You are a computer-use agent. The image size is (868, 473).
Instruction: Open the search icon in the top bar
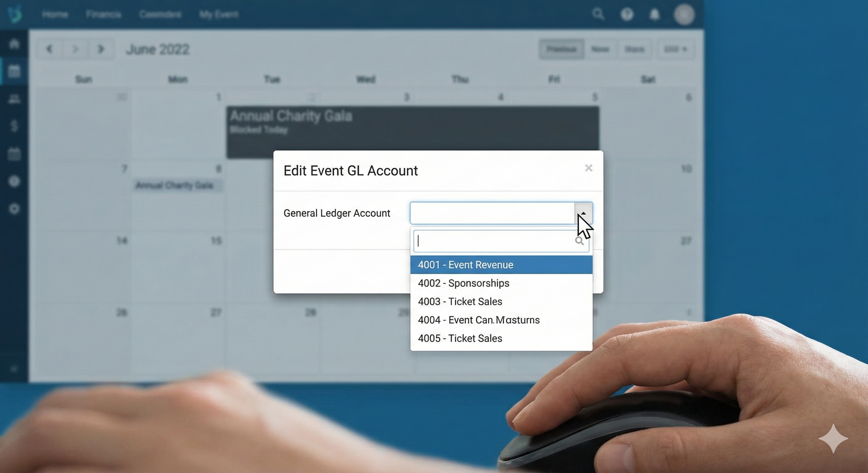click(598, 14)
